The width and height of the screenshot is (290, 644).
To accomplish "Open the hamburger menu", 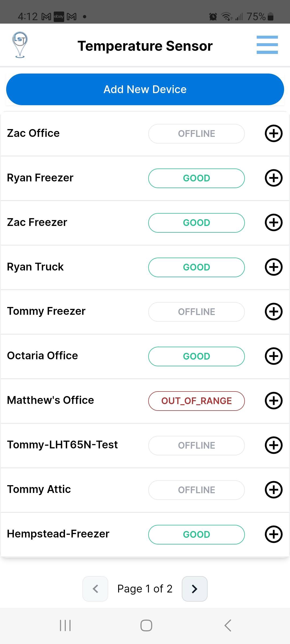I will tap(267, 45).
